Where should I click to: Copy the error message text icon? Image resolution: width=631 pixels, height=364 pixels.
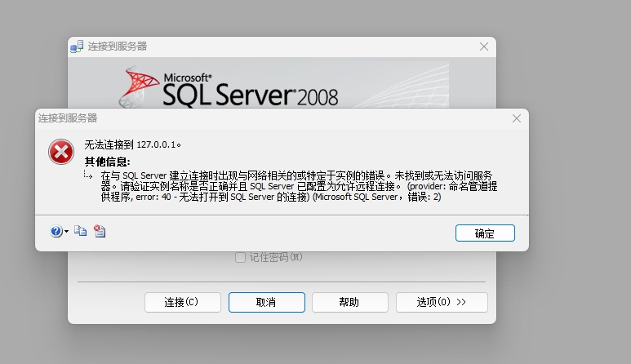tap(80, 232)
